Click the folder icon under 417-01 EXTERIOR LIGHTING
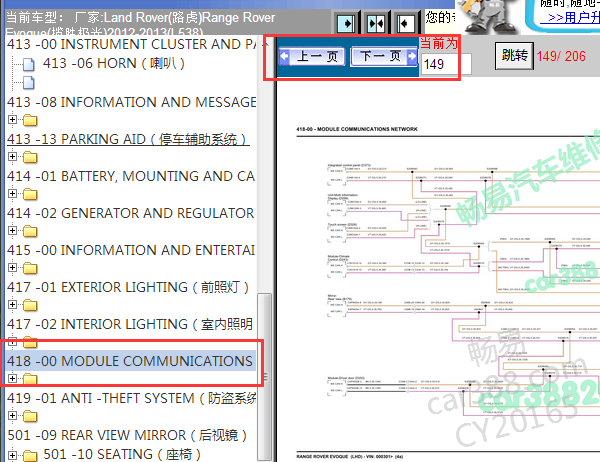Viewport: 600px width, 462px height. click(30, 305)
